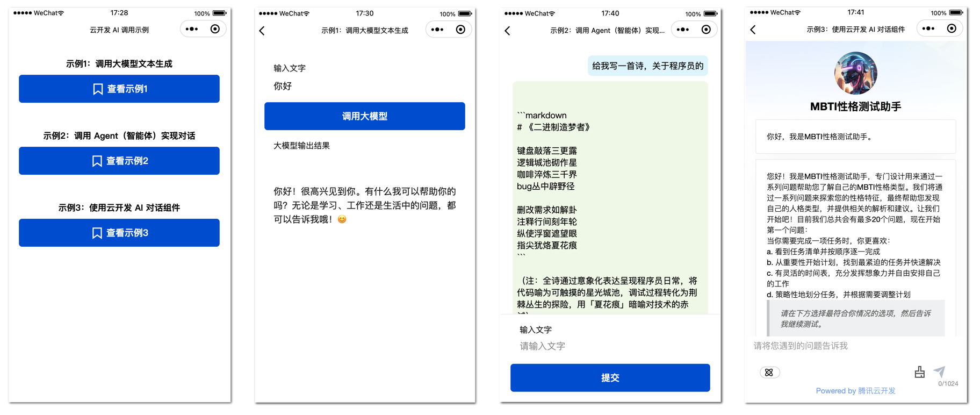Go back from the 示例2 Agent screen
980x415 pixels.
point(508,31)
